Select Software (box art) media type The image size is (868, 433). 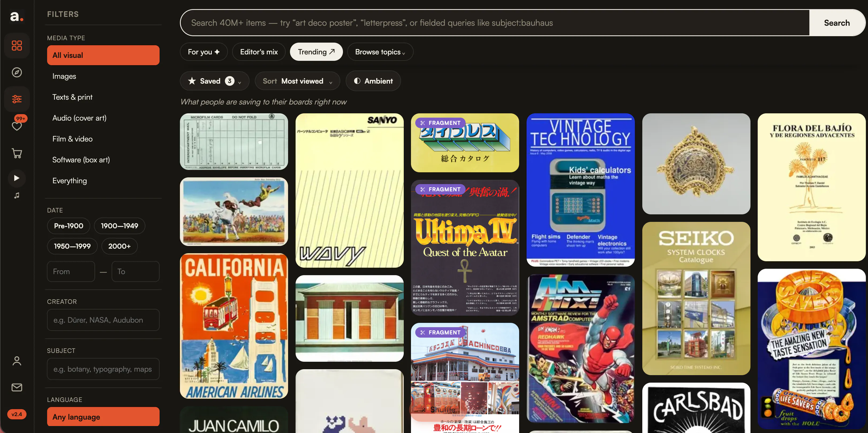(x=103, y=160)
